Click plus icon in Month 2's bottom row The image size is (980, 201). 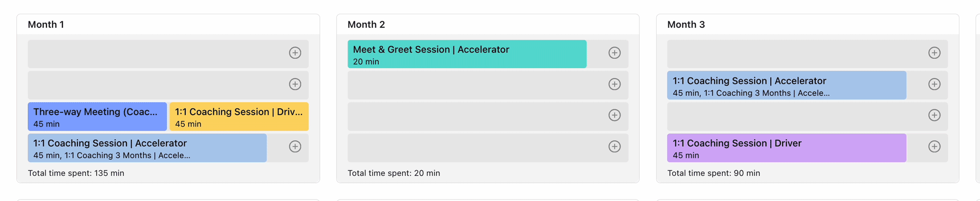pyautogui.click(x=614, y=147)
